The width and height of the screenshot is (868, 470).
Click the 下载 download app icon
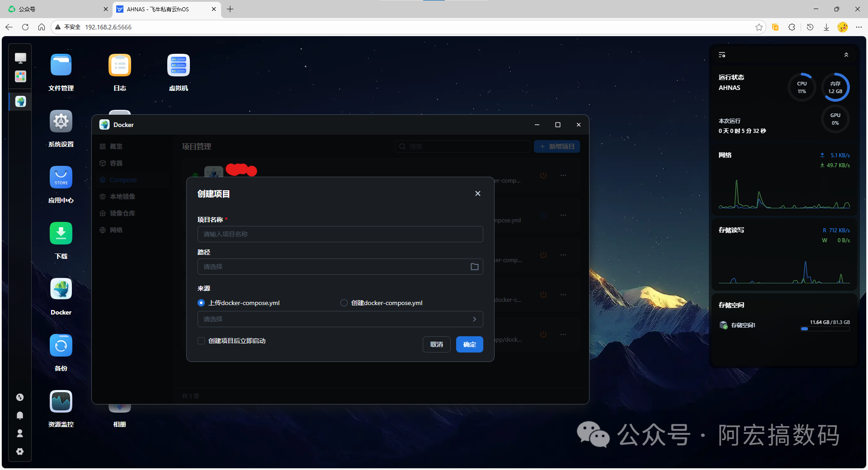click(x=61, y=233)
